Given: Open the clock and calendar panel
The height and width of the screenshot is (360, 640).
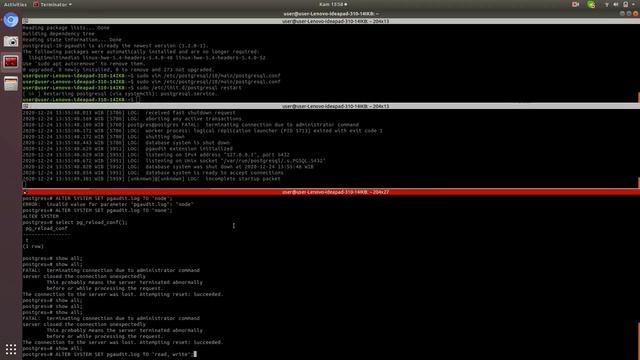Looking at the screenshot, I should pyautogui.click(x=333, y=4).
